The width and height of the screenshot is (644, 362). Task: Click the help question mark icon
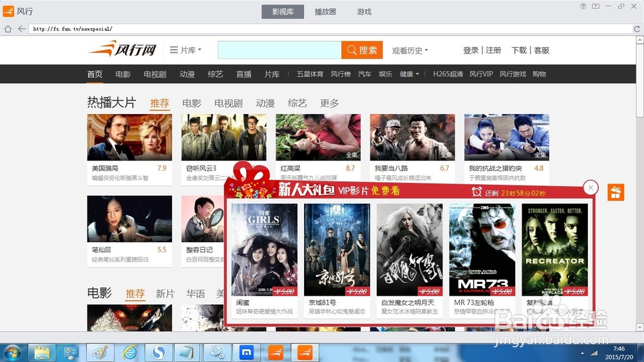583,6
